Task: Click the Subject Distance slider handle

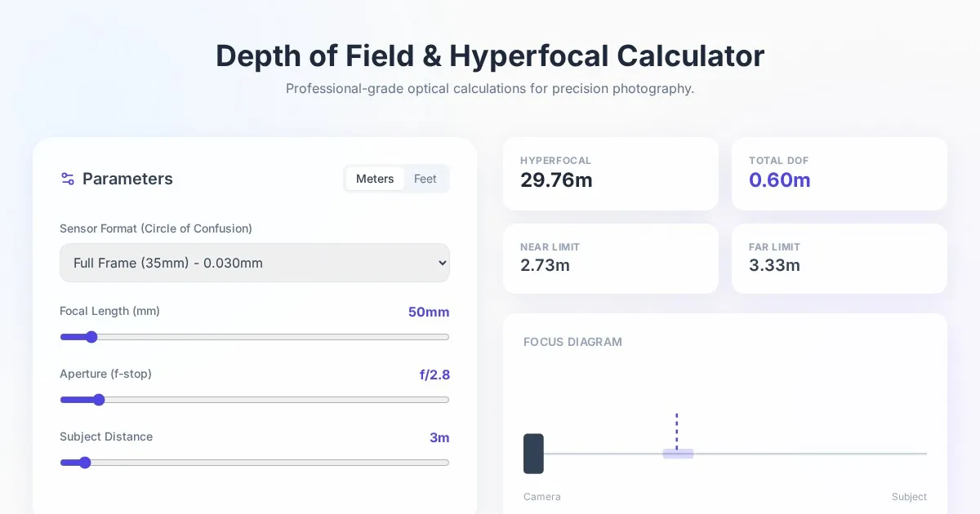Action: (x=85, y=463)
